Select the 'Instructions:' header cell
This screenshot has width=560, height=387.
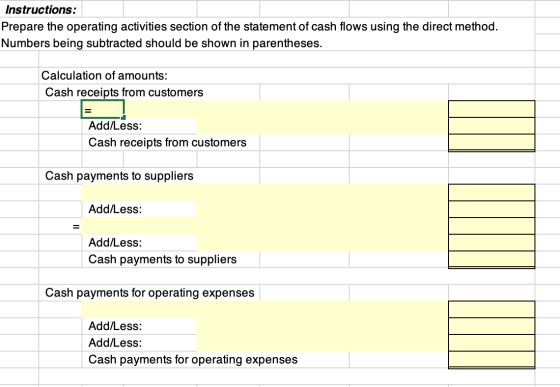click(x=41, y=10)
